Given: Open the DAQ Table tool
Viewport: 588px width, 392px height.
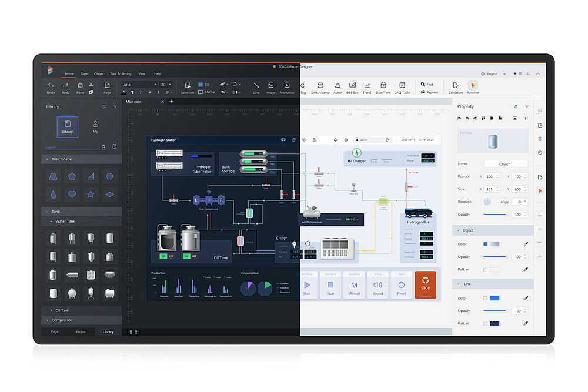Looking at the screenshot, I should click(402, 86).
